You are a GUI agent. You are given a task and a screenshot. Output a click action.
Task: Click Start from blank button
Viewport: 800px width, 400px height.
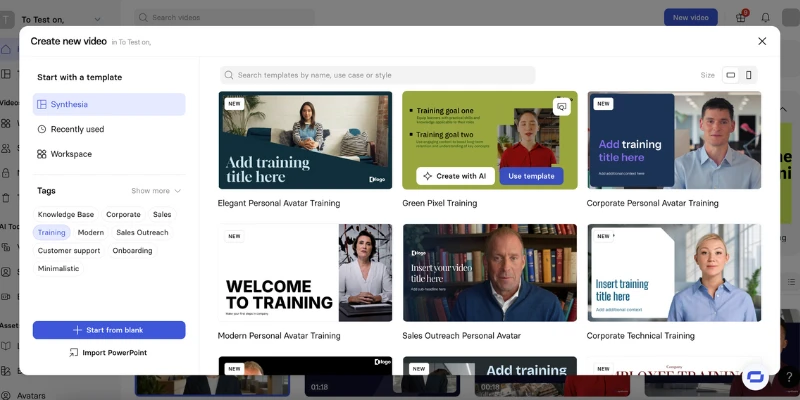coord(109,330)
